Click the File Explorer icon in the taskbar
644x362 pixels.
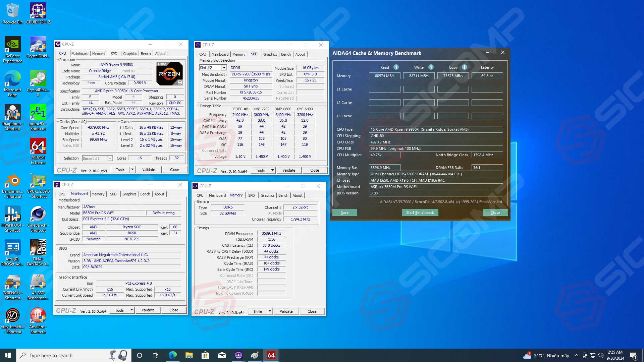189,355
